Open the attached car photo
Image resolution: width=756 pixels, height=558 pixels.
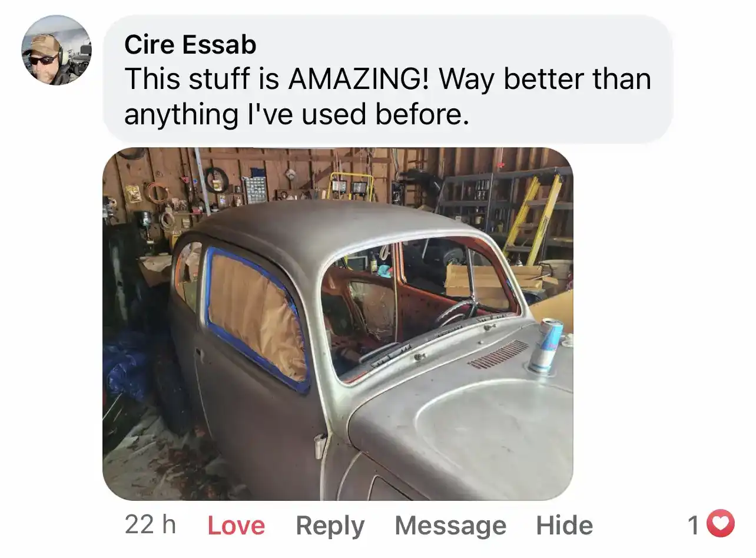pyautogui.click(x=338, y=324)
